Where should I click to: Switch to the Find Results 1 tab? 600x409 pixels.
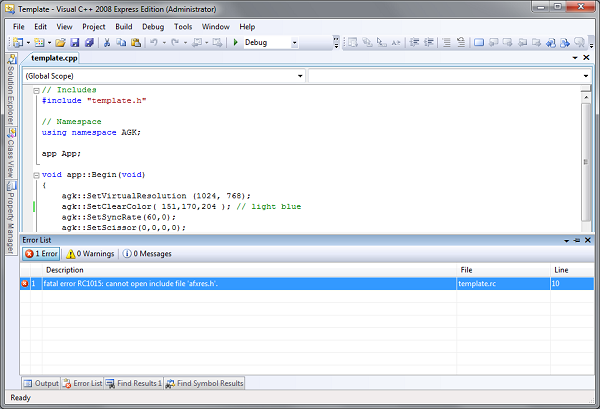pyautogui.click(x=136, y=383)
